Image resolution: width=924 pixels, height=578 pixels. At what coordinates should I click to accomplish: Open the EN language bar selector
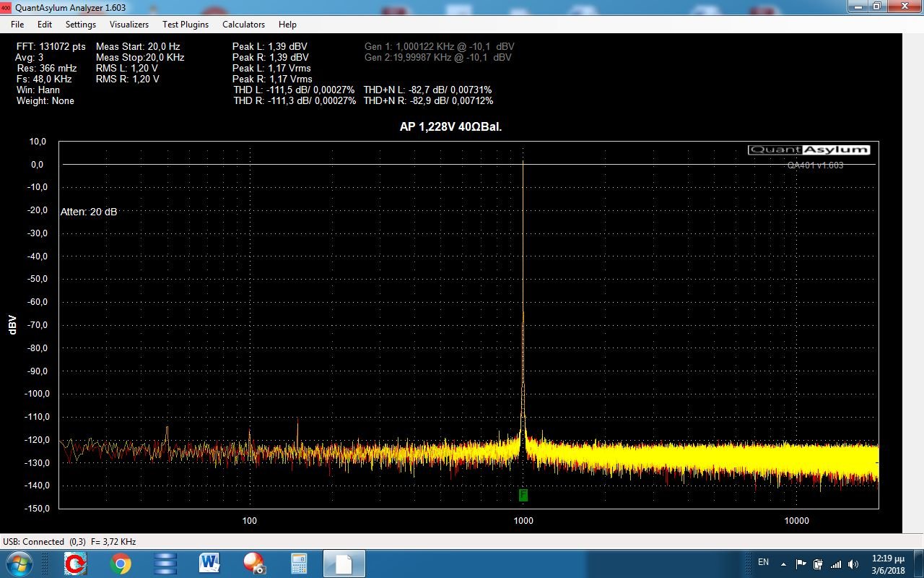(763, 561)
